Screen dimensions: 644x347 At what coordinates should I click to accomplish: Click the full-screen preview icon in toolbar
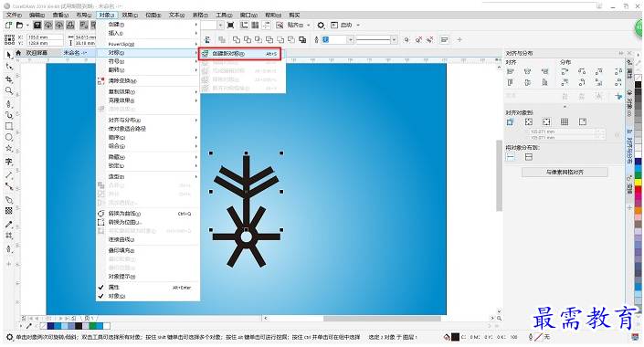tap(230, 25)
